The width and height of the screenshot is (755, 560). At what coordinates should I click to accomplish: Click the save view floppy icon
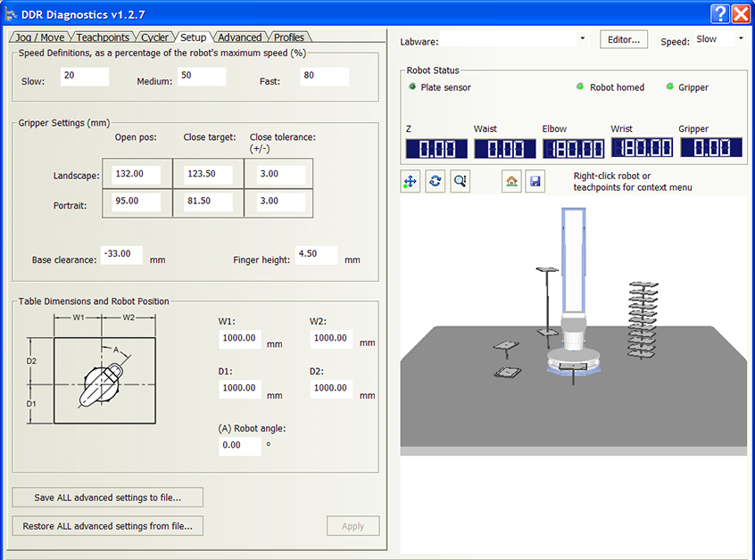535,181
